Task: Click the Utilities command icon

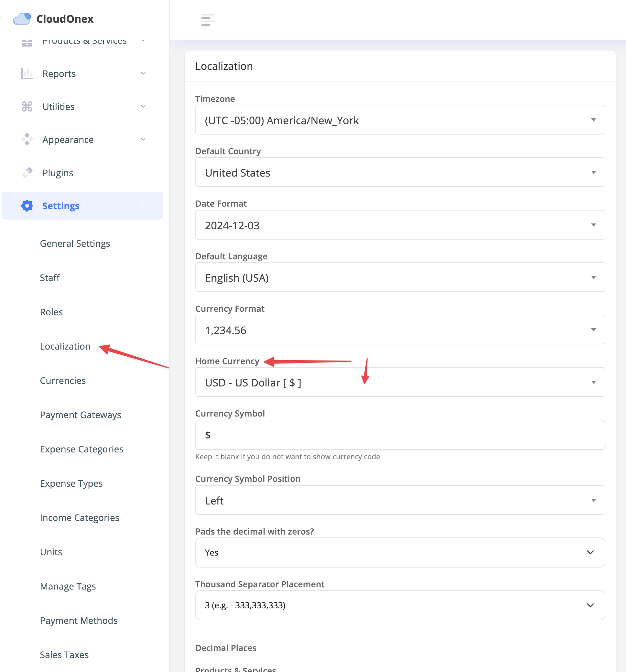Action: [x=27, y=106]
